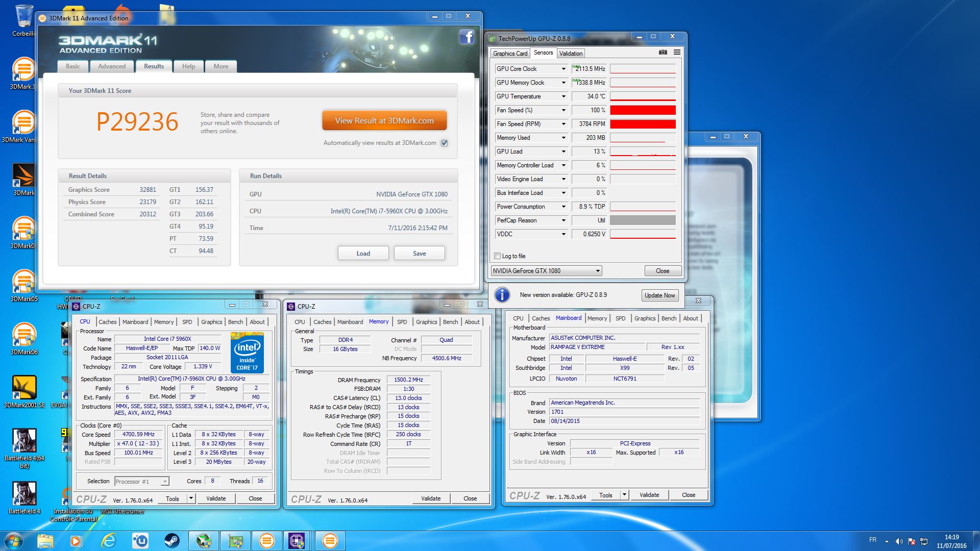Click the GPU-Z screenshot camera icon
Image resolution: width=980 pixels, height=551 pixels.
tap(663, 53)
